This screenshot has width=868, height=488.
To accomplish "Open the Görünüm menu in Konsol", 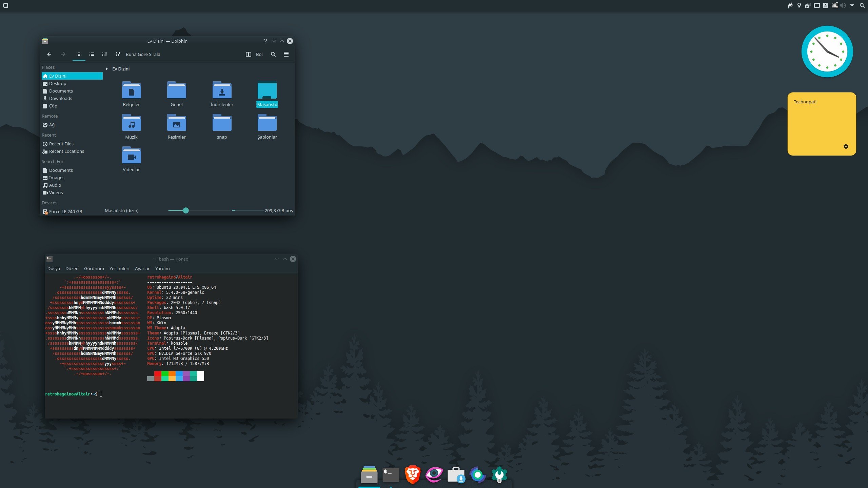I will coord(94,268).
